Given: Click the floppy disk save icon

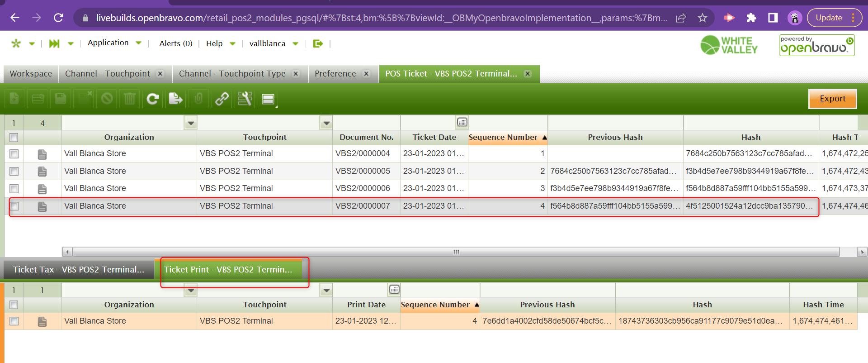Looking at the screenshot, I should click(61, 99).
